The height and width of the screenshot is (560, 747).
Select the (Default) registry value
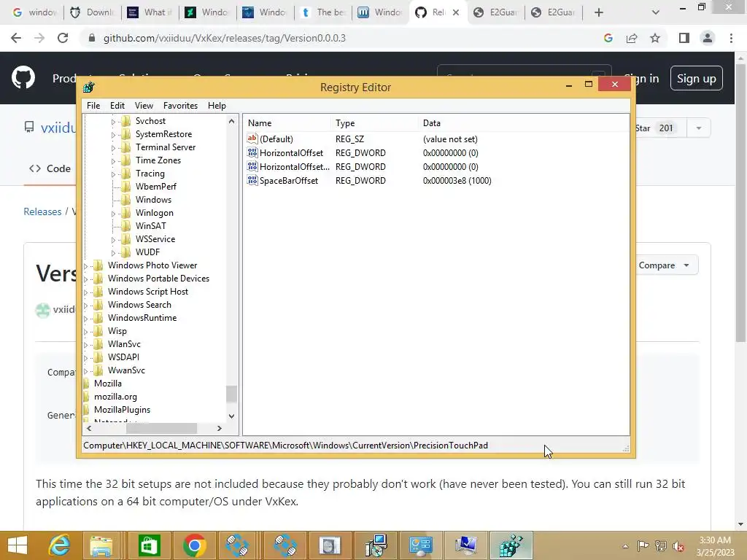point(276,139)
